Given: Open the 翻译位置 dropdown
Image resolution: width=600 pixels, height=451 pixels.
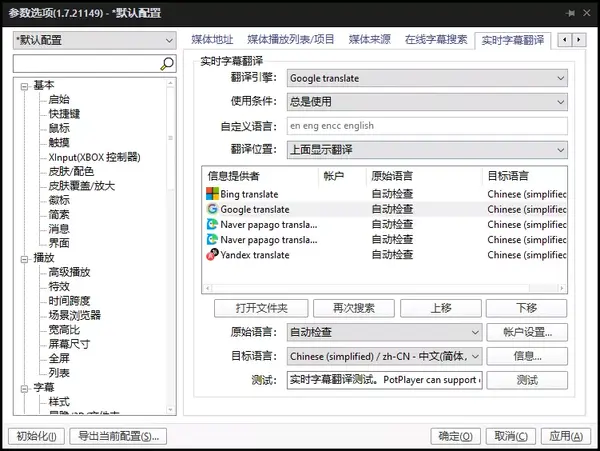Looking at the screenshot, I should coord(427,150).
